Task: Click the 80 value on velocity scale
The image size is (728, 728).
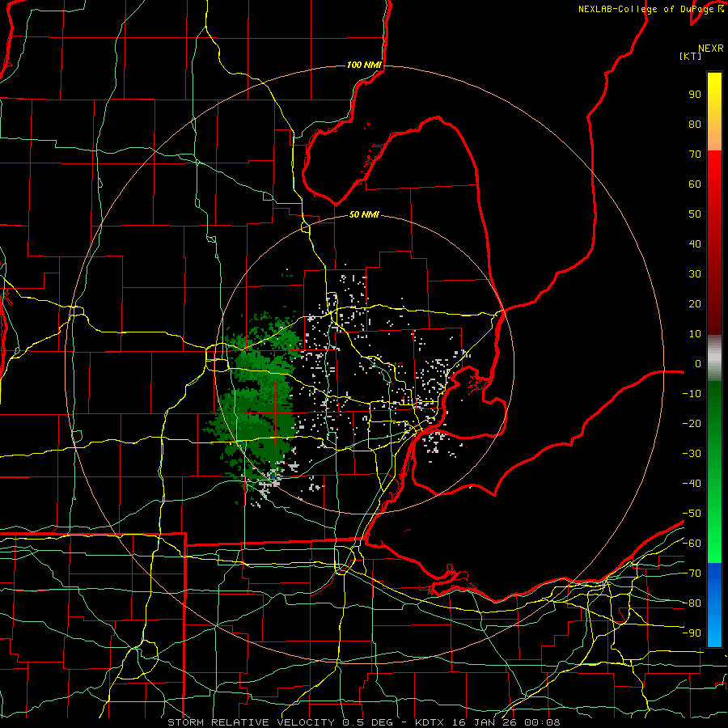Action: point(695,124)
